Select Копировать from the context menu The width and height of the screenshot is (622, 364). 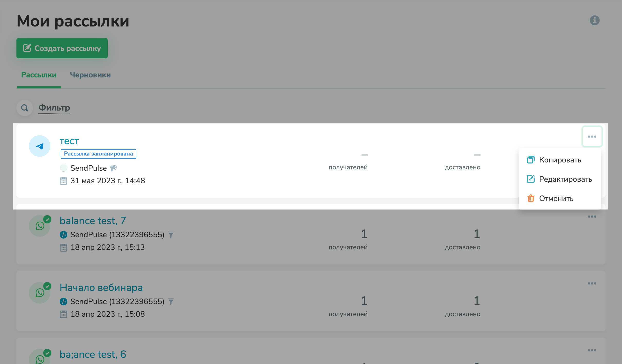click(560, 160)
